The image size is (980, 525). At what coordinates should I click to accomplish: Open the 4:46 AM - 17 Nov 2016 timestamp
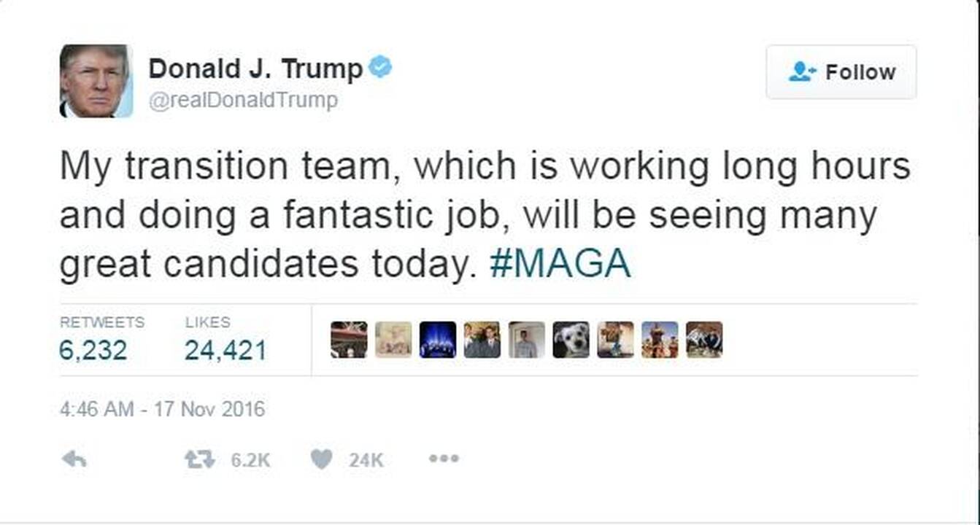click(162, 409)
